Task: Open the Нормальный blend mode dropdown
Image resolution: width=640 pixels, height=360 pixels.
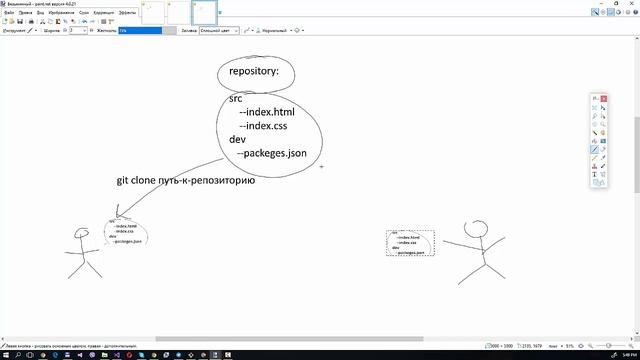Action: point(274,31)
